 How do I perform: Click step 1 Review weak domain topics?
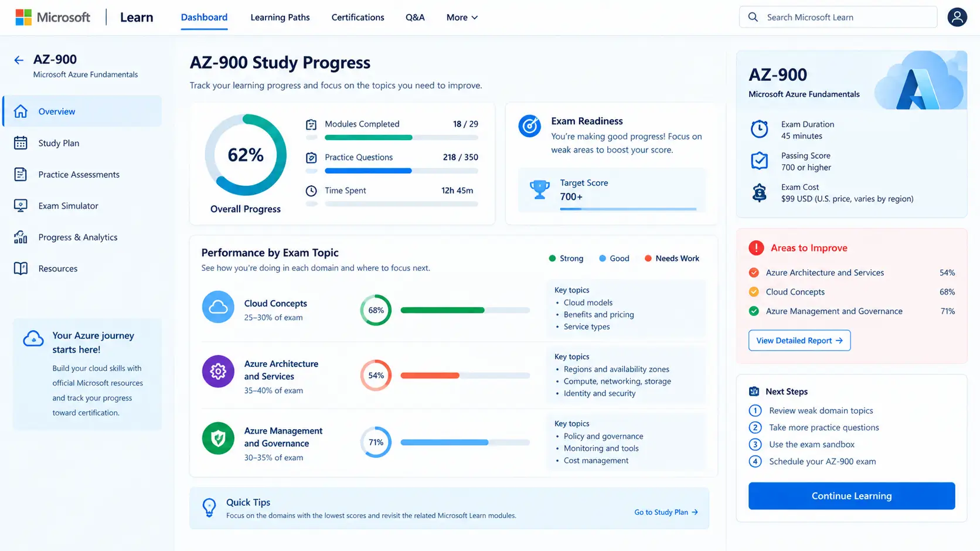[x=811, y=411]
